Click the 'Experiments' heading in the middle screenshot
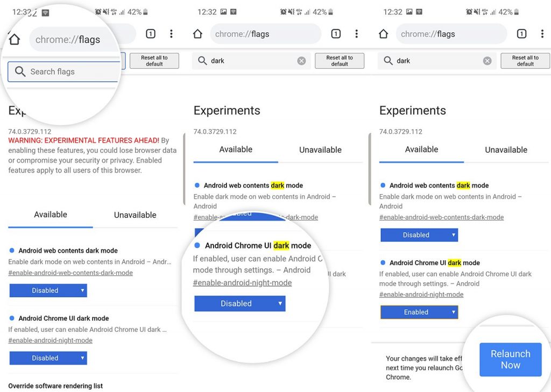 tap(227, 111)
